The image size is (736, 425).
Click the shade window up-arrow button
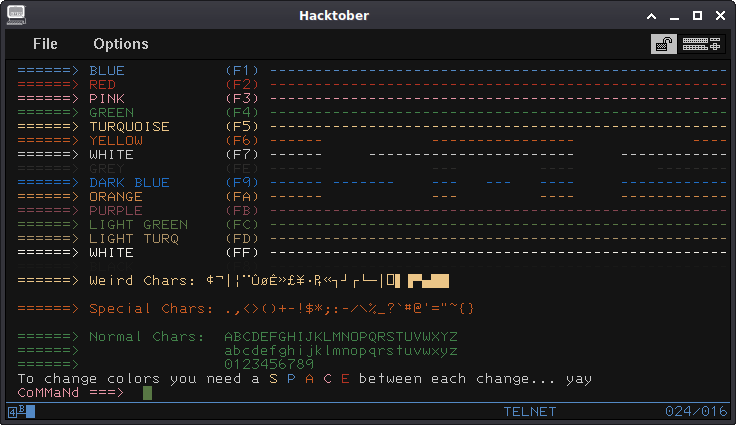(x=652, y=16)
